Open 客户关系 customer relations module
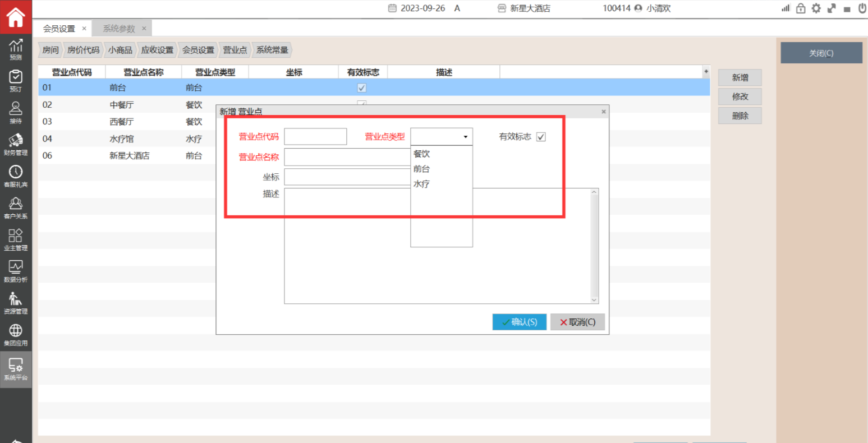 click(x=16, y=207)
